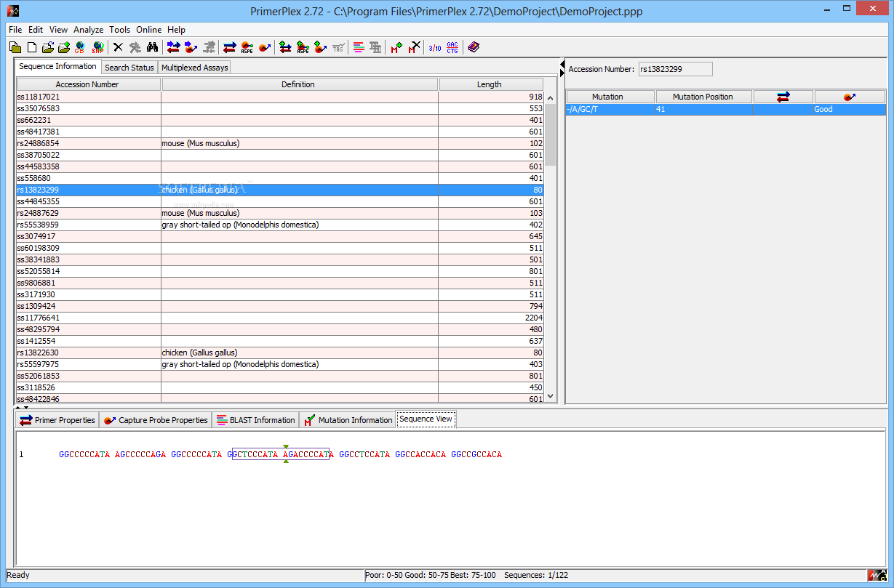
Task: Open the Analyze menu
Action: 89,30
